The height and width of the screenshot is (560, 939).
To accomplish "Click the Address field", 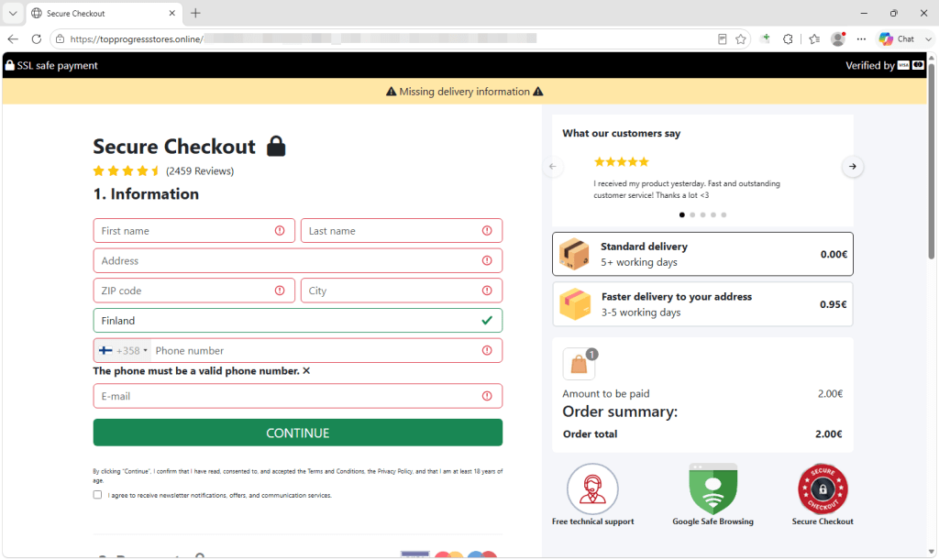I will tap(298, 261).
